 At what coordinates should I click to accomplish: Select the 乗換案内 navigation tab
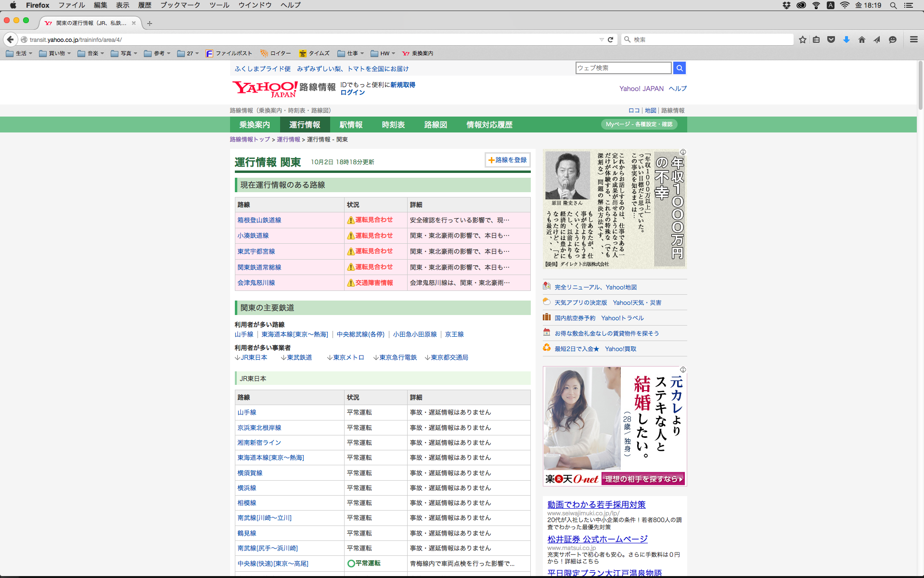point(255,125)
